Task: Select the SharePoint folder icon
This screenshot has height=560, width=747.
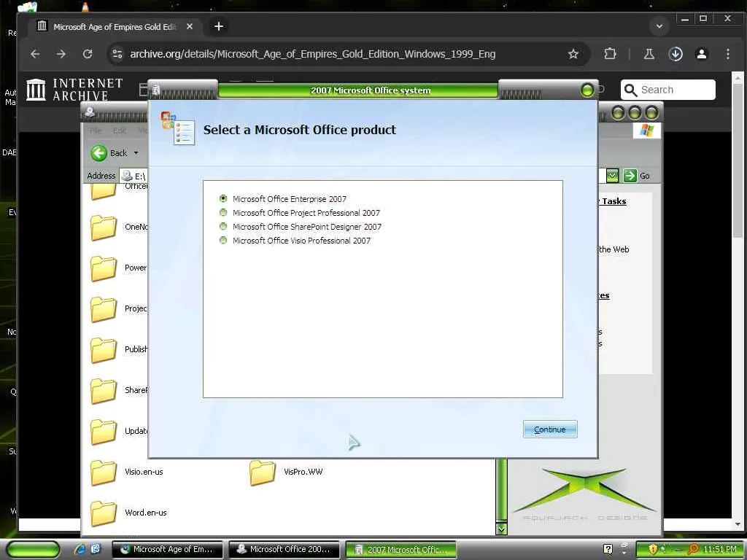Action: tap(104, 391)
